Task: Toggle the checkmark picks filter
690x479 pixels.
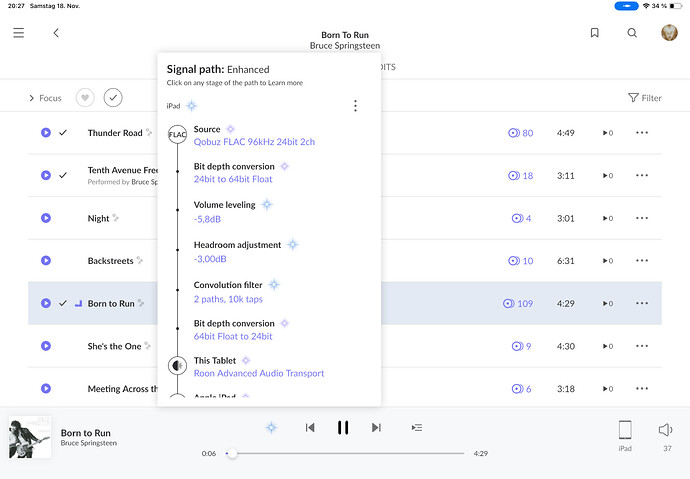Action: [113, 98]
